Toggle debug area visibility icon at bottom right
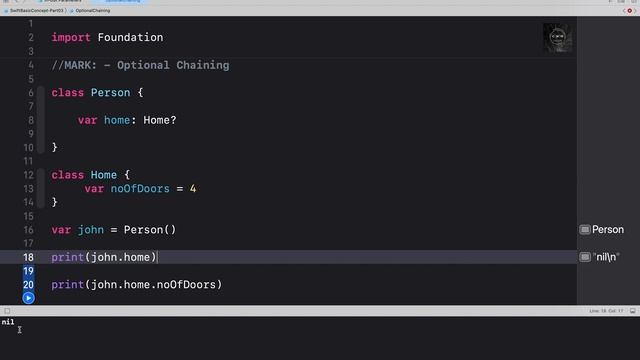This screenshot has height=360, width=640. coord(632,311)
